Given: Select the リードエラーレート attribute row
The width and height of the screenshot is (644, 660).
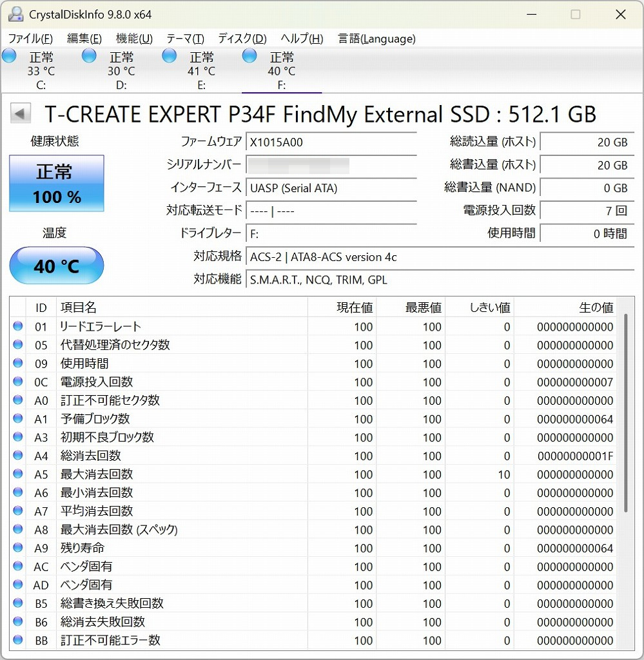Looking at the screenshot, I should 313,326.
